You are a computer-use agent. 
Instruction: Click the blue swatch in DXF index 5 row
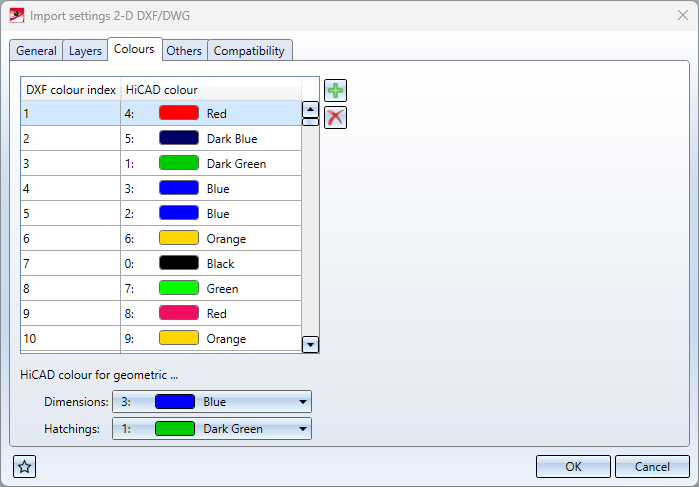[179, 213]
